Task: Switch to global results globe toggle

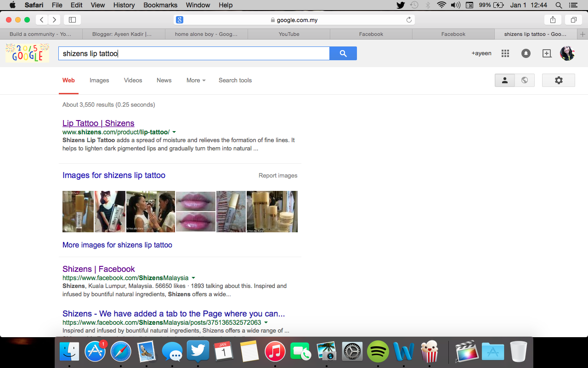Action: pyautogui.click(x=525, y=80)
